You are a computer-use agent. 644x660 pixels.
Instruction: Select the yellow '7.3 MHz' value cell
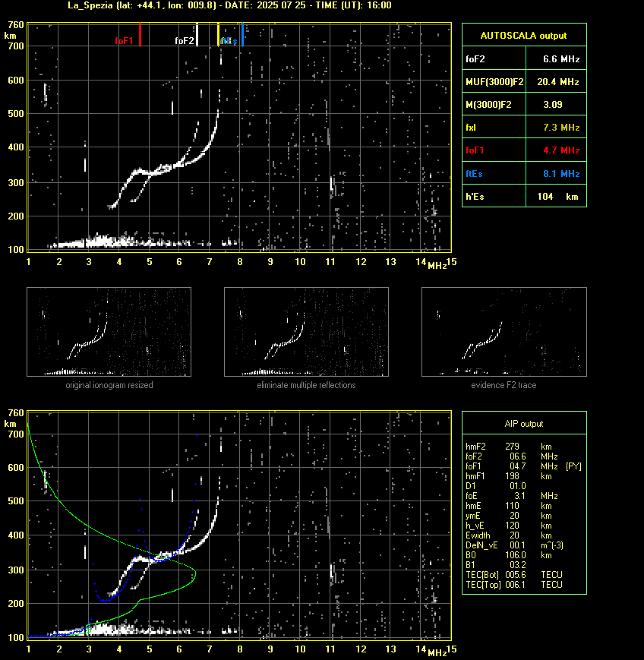(x=556, y=127)
